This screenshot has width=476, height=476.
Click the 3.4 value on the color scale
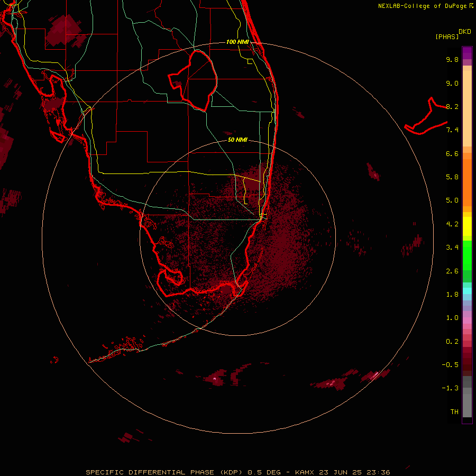(x=452, y=248)
